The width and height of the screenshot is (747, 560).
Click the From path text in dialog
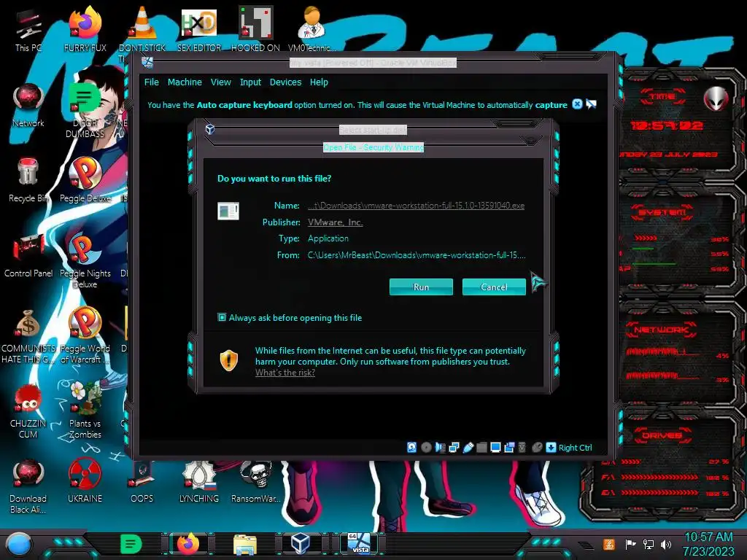[x=417, y=255]
